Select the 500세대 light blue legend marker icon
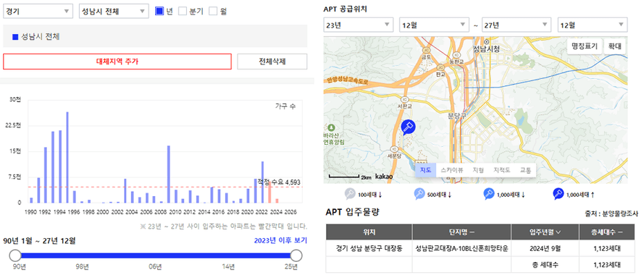Screen dimensions: 644x275 coord(418,193)
